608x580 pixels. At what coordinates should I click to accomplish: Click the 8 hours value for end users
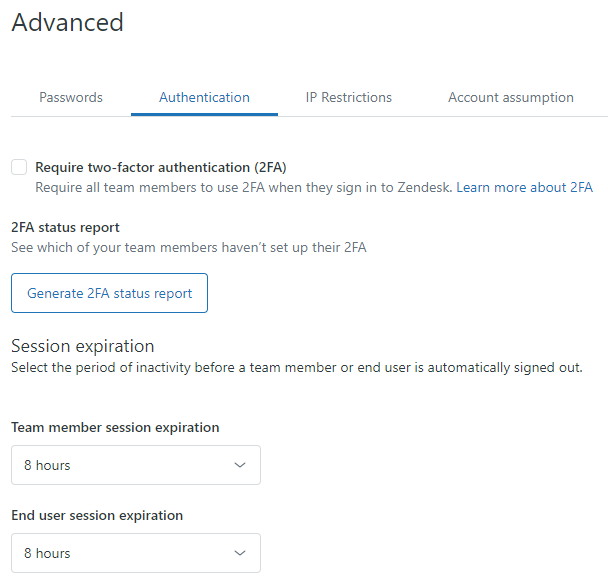tap(47, 553)
